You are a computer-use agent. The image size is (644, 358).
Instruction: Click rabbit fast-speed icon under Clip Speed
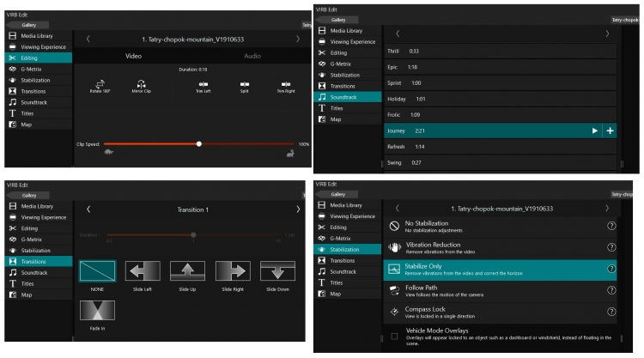[290, 153]
